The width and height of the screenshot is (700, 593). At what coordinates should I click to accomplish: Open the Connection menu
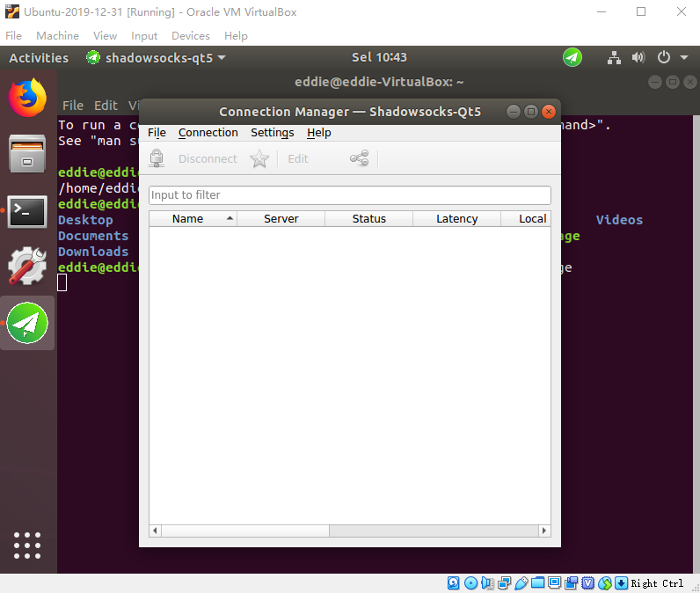(x=208, y=133)
